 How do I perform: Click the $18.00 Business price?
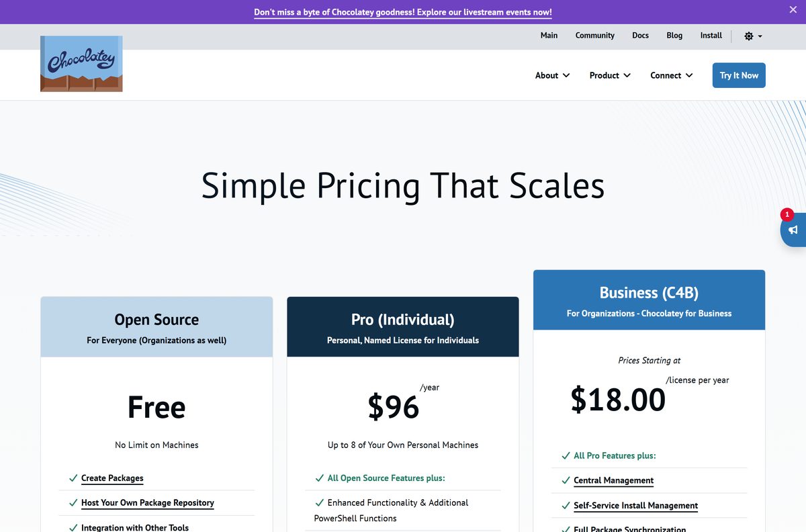[x=618, y=400]
